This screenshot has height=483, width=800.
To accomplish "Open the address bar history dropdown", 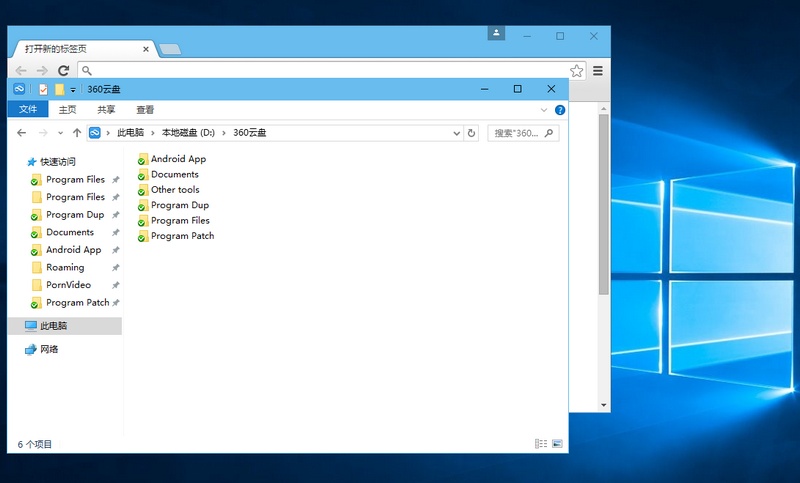I will [456, 133].
